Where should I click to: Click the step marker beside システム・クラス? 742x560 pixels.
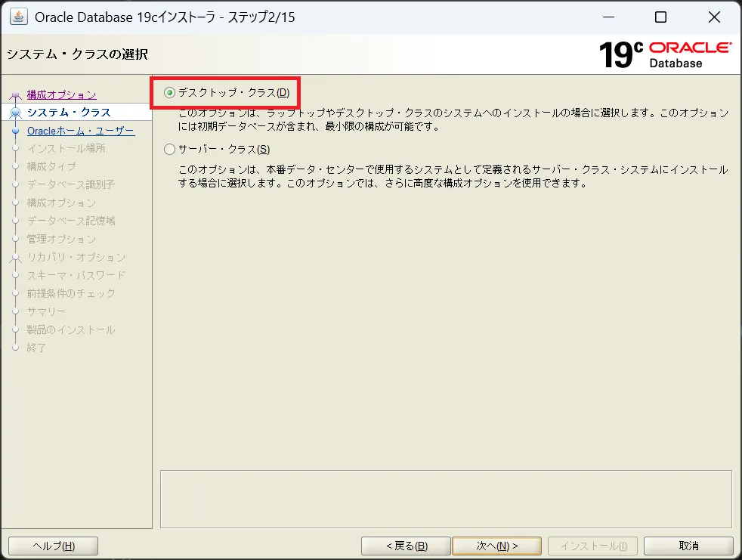click(x=16, y=113)
